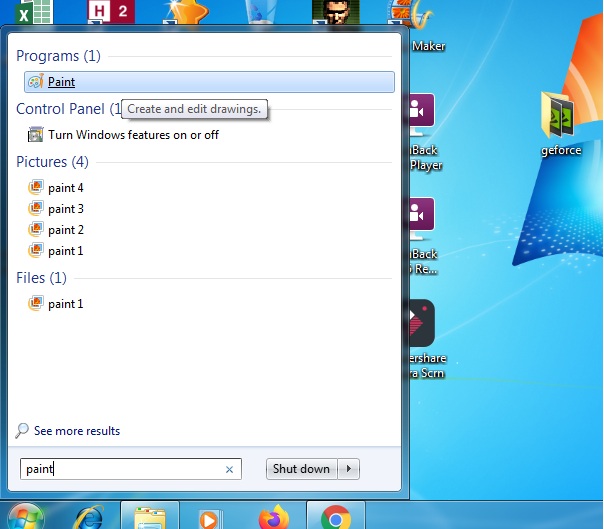Open the paint 2 picture
This screenshot has width=604, height=529.
[65, 230]
